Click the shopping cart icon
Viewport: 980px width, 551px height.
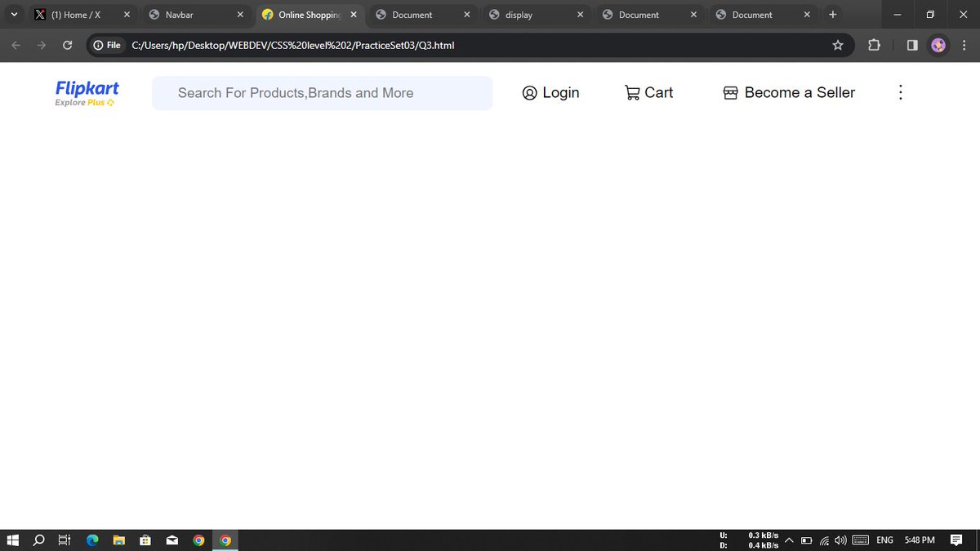tap(632, 93)
